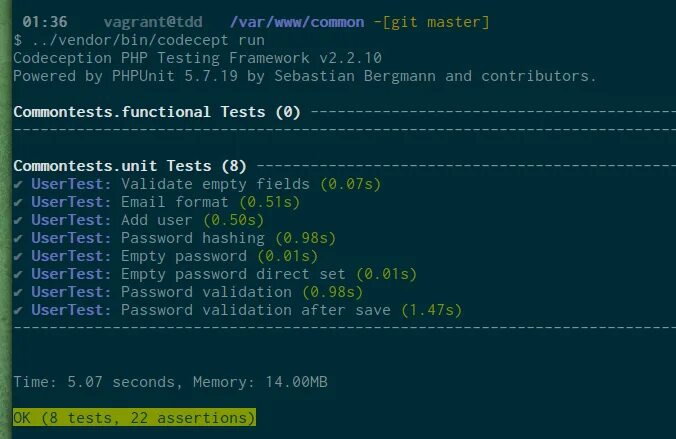The width and height of the screenshot is (676, 439).
Task: Click the checkmark beside Validate empty fields
Action: pos(18,185)
